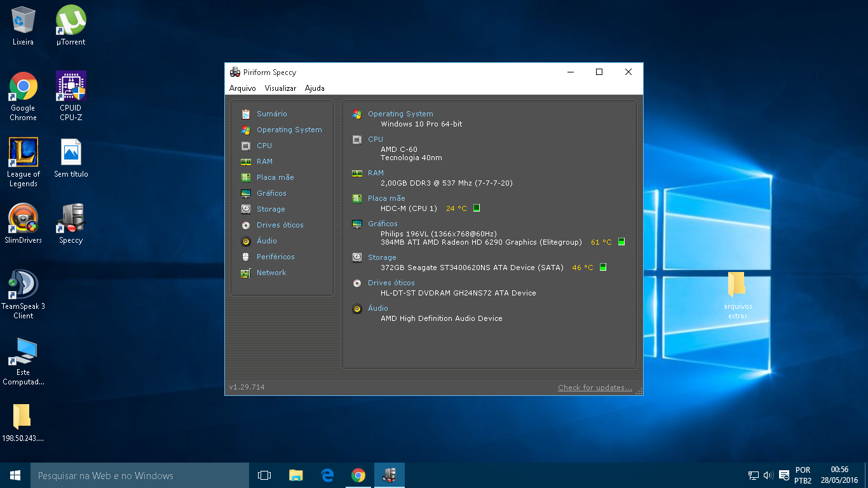Select Drives óticos in the sidebar list
The image size is (868, 488).
[x=280, y=225]
